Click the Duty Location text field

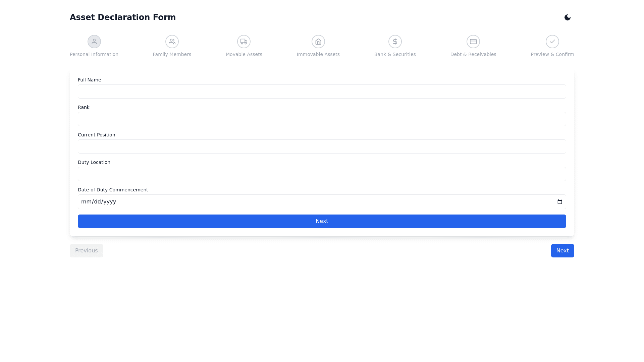coord(322,174)
